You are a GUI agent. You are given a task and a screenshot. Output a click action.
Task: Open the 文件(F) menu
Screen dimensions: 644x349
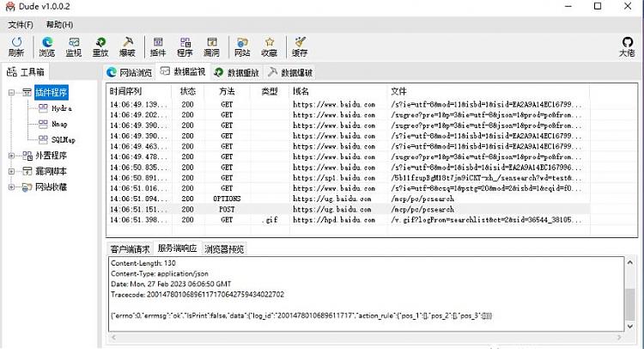click(21, 26)
